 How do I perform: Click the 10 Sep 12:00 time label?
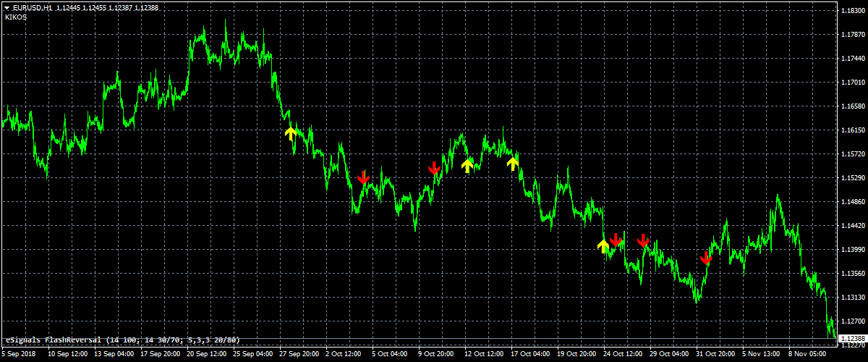(x=68, y=355)
